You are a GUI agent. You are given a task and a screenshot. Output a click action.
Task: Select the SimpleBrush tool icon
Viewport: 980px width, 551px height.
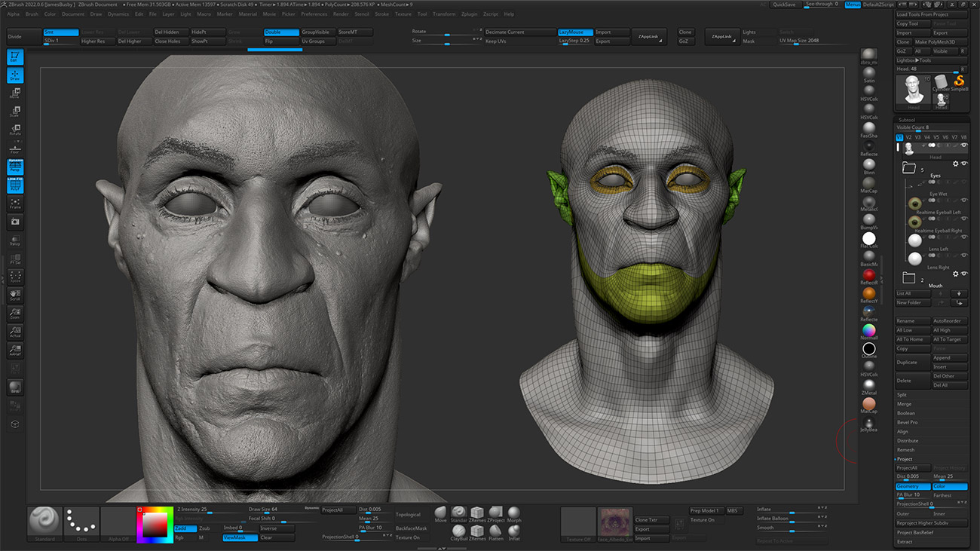click(959, 82)
